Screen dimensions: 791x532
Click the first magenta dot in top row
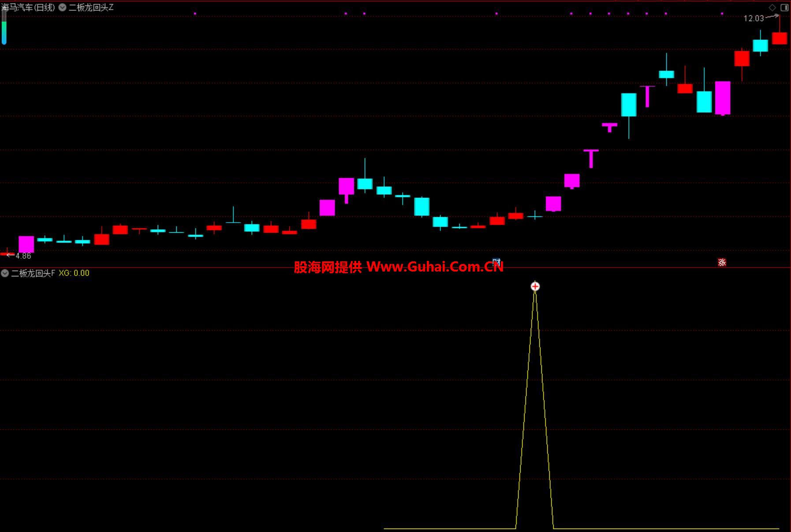coord(195,14)
